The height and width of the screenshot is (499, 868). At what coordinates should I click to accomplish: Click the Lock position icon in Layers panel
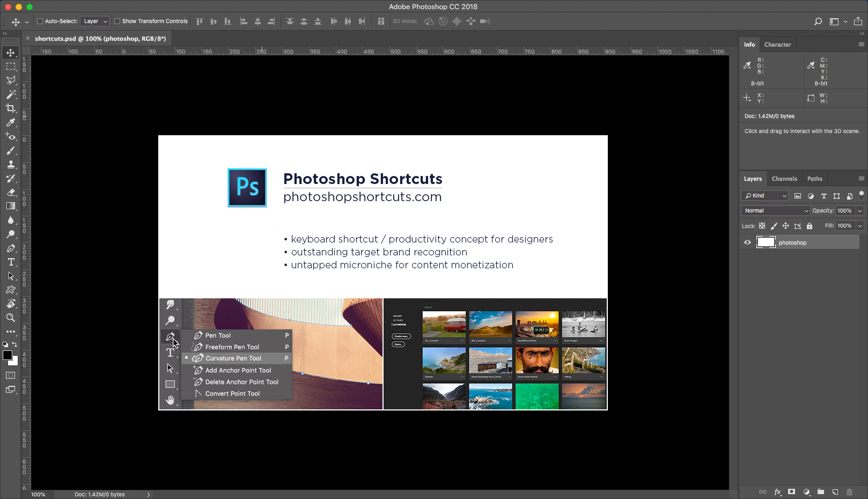(786, 226)
